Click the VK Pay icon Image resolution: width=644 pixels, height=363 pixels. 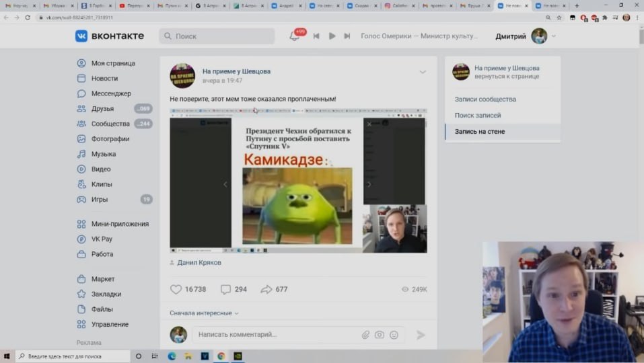pyautogui.click(x=81, y=239)
